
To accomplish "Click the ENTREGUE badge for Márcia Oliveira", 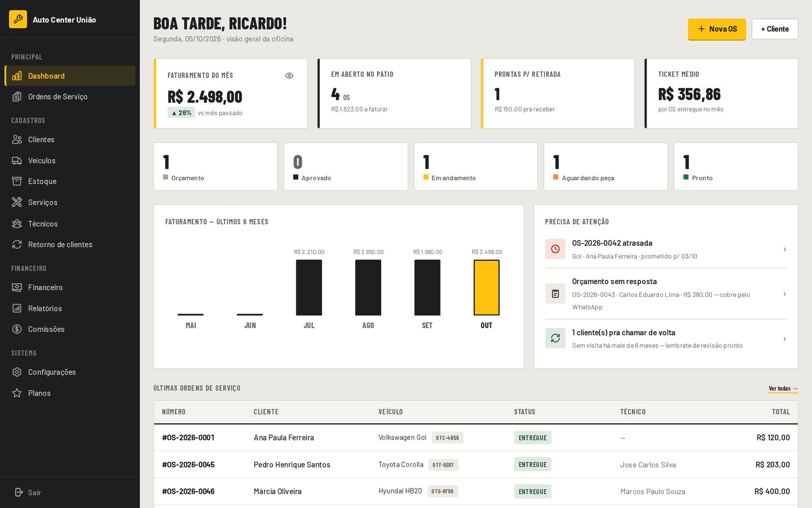I will (533, 491).
